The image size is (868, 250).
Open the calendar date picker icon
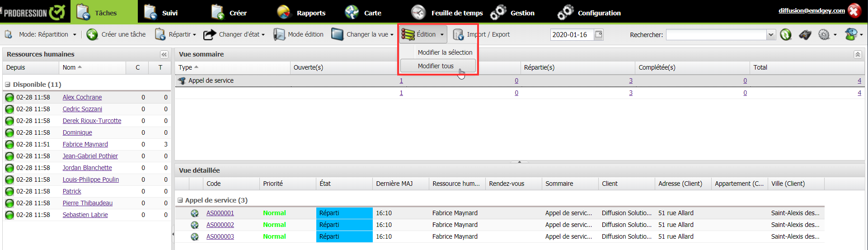[x=599, y=34]
